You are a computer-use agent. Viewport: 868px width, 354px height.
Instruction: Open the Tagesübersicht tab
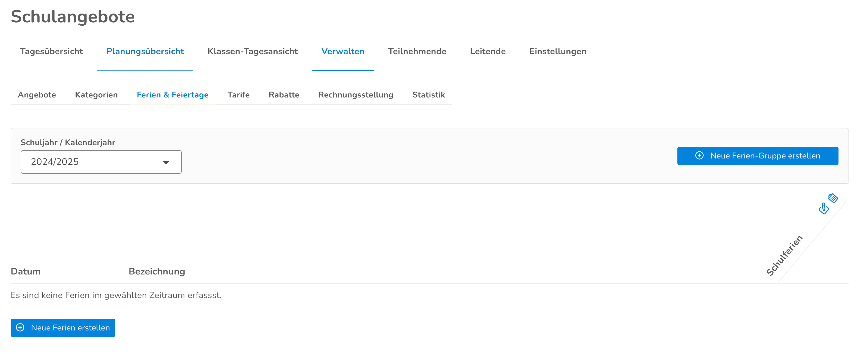coord(51,52)
